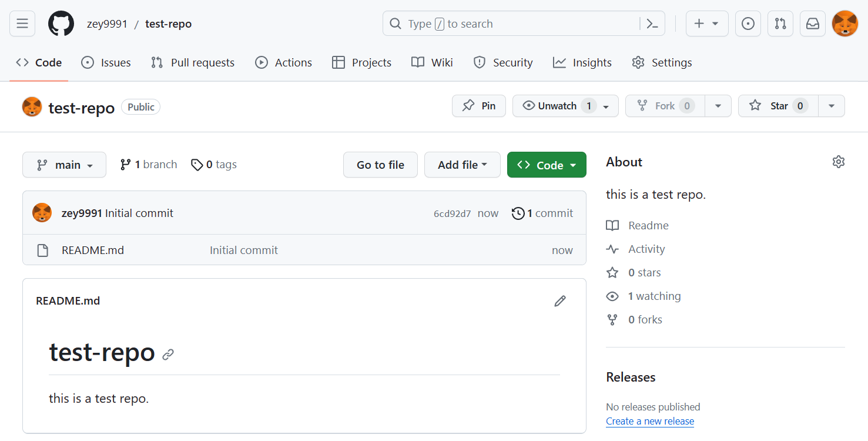Open the green Code dropdown
The width and height of the screenshot is (868, 441).
[x=547, y=165]
